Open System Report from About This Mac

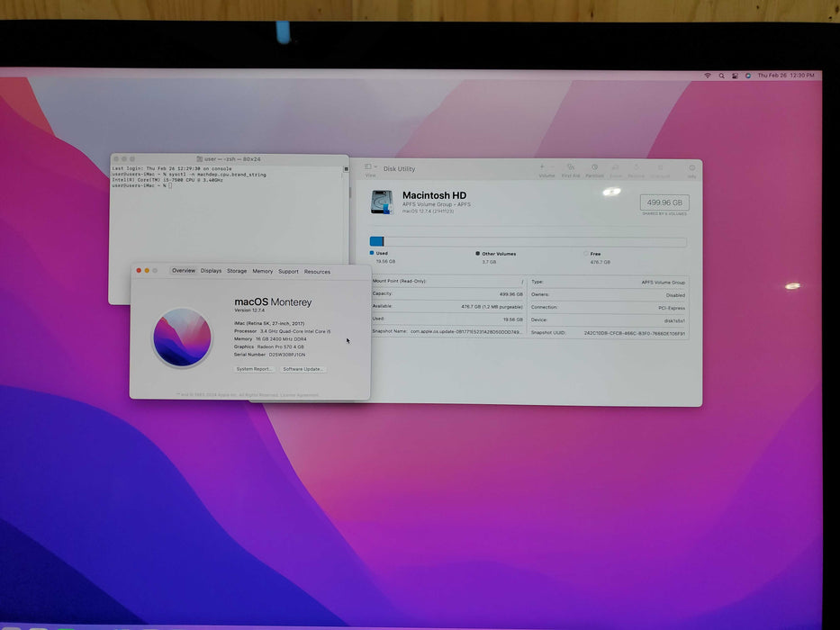pyautogui.click(x=253, y=369)
